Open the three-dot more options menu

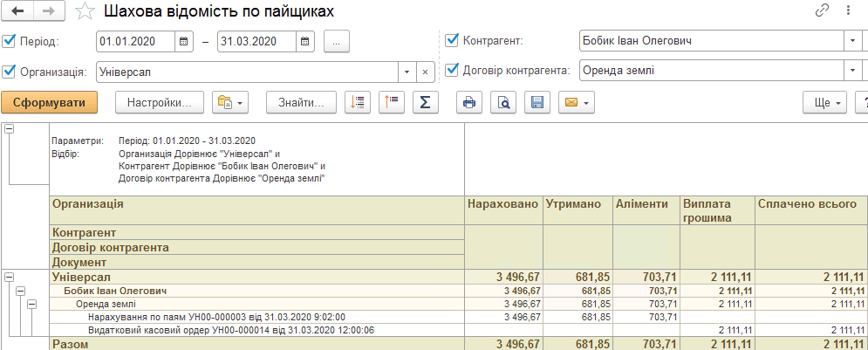(x=848, y=10)
